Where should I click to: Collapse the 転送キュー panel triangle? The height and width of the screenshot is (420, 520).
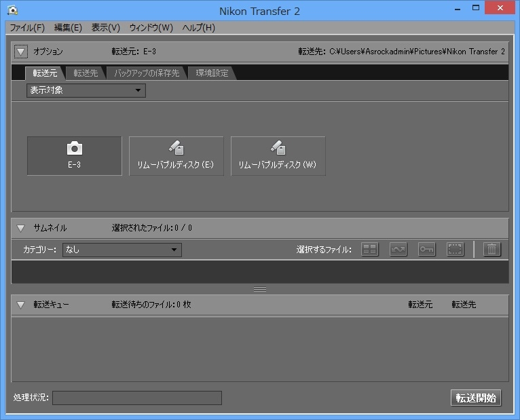[21, 305]
